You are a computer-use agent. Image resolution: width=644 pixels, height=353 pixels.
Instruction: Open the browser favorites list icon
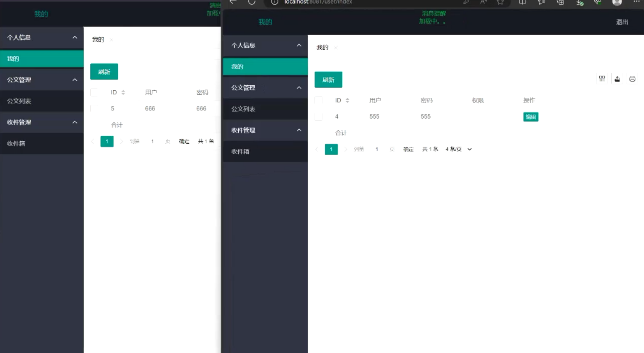point(541,2)
